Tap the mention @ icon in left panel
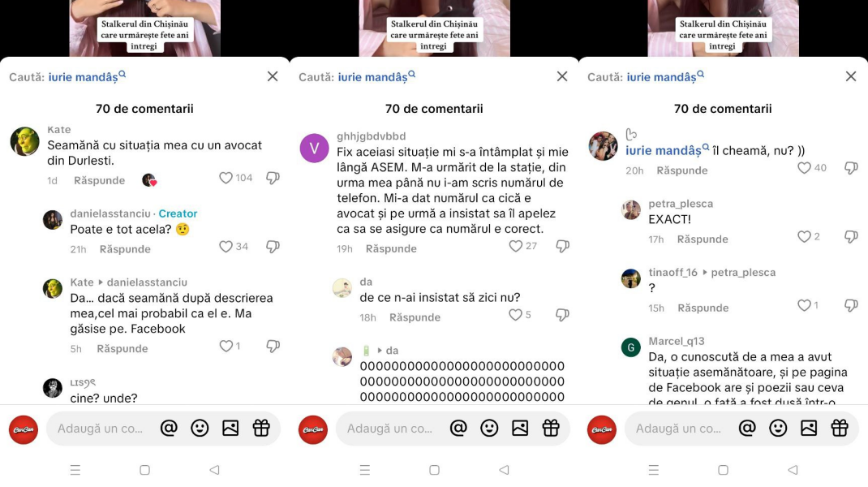The image size is (868, 487). click(169, 428)
